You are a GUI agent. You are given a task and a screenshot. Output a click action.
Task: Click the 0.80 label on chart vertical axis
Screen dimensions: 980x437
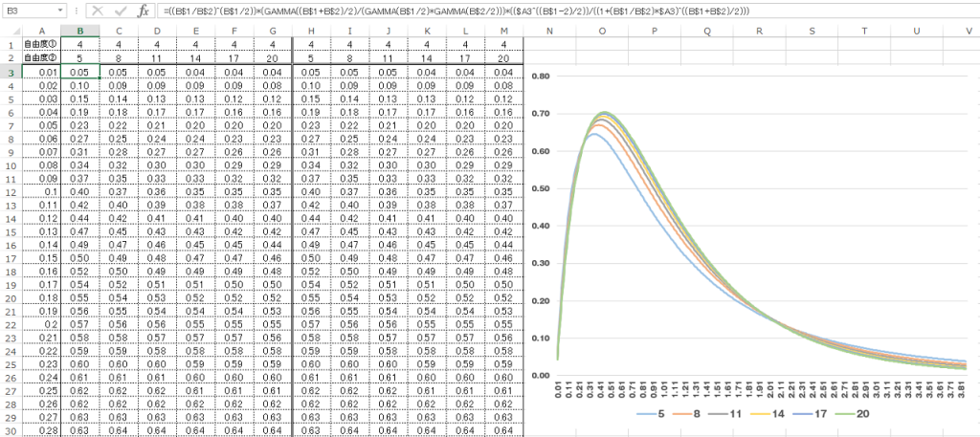coord(541,76)
